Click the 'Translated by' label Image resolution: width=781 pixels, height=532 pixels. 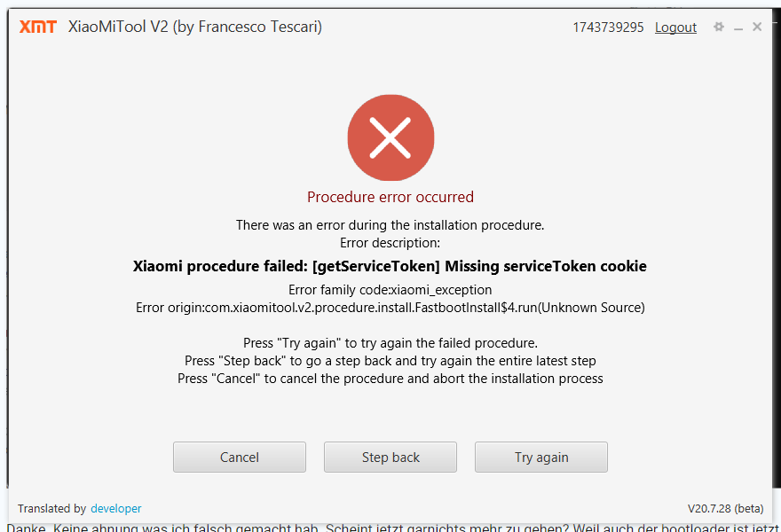[51, 508]
